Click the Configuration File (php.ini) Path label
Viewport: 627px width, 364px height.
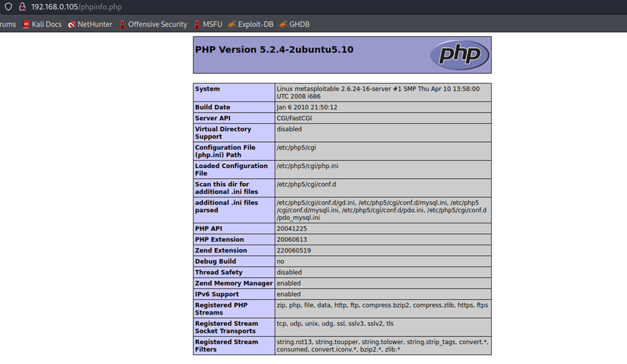(x=225, y=151)
